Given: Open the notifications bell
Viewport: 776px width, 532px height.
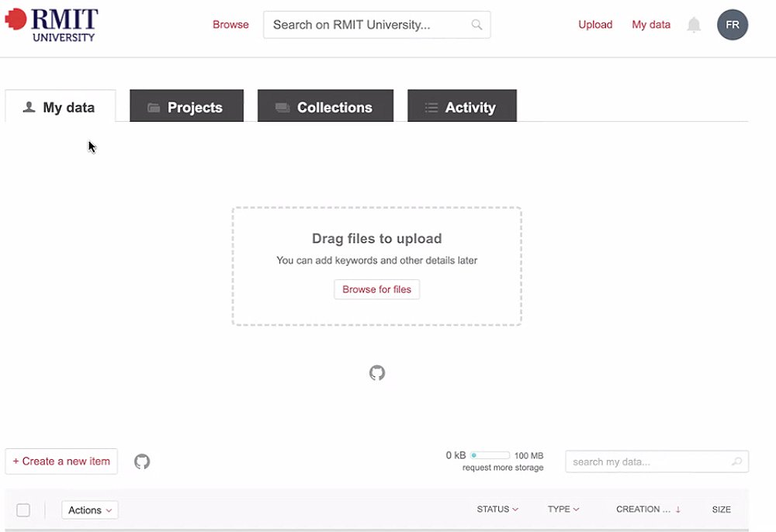Looking at the screenshot, I should pyautogui.click(x=694, y=25).
